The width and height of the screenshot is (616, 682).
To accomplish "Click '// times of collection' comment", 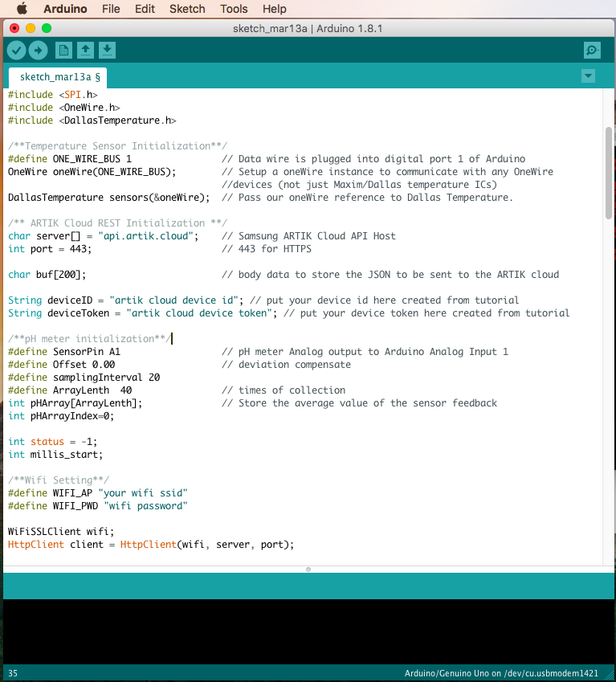I will (284, 390).
